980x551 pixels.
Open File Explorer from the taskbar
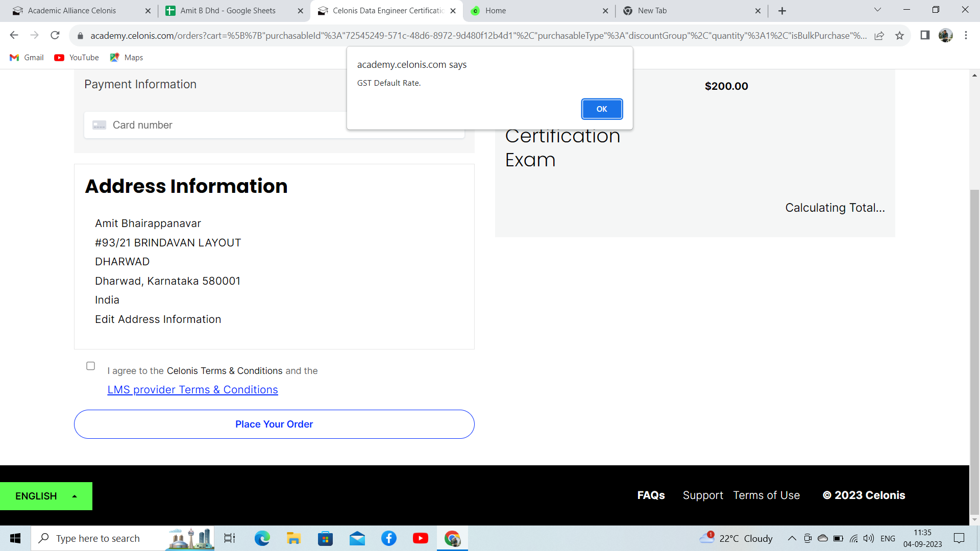tap(293, 538)
